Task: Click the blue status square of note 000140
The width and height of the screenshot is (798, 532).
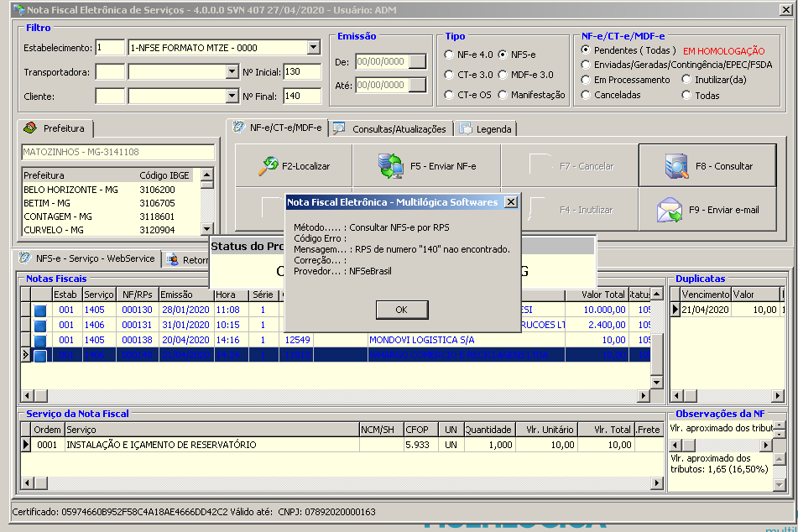Action: [x=40, y=355]
